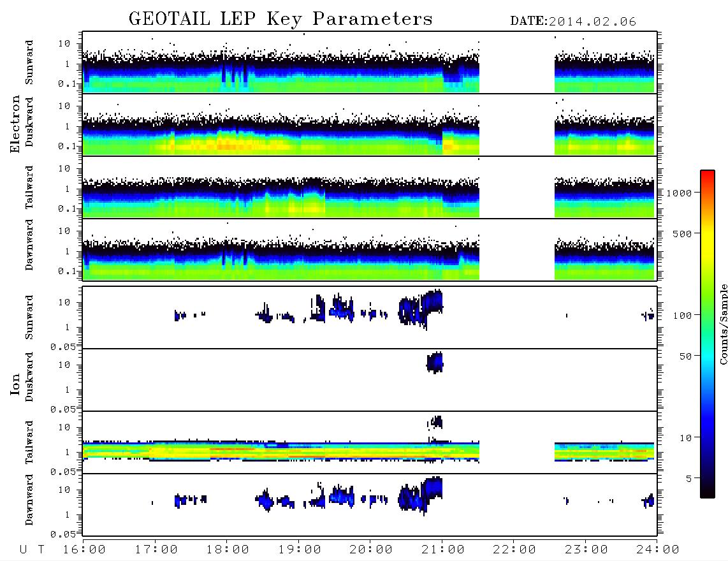Screen dimensions: 728x561
Task: Click the 50 colorbar tick label
Action: pos(686,356)
